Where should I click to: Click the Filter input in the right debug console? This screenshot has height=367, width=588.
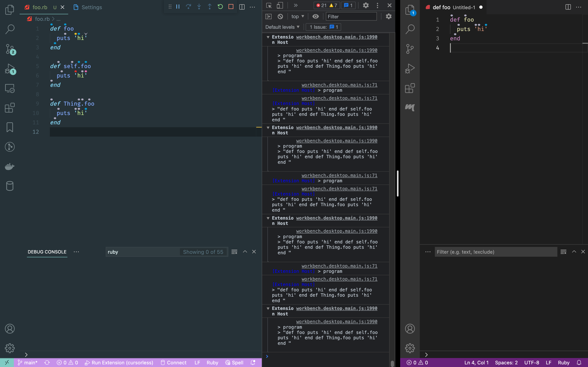pyautogui.click(x=496, y=252)
